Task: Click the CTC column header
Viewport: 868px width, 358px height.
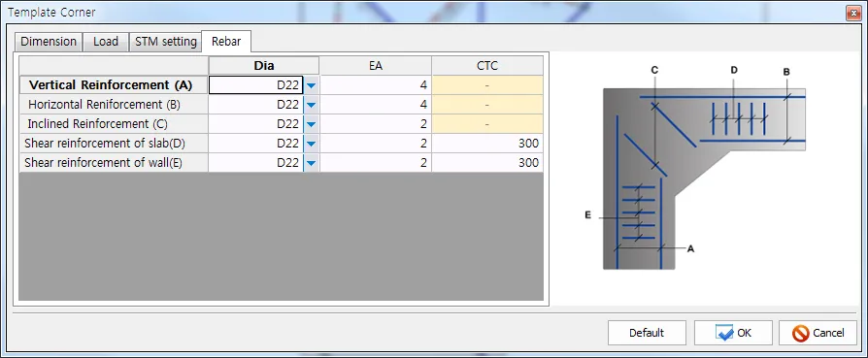Action: (487, 66)
